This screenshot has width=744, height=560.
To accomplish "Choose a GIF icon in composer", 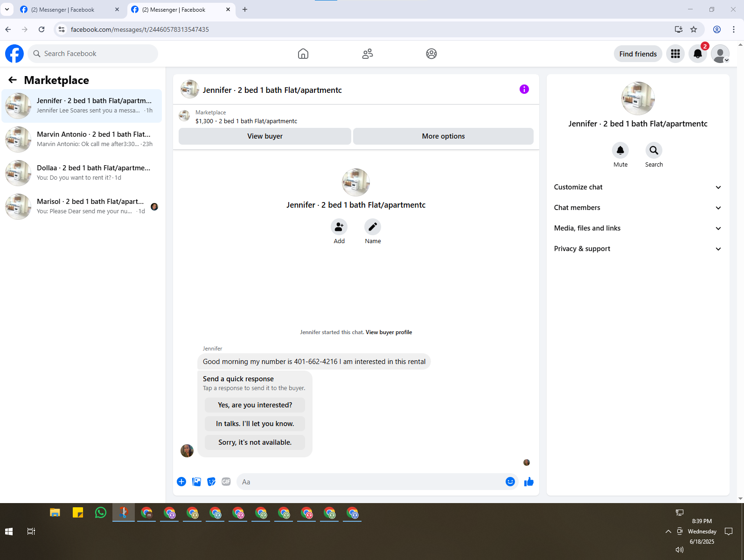I will pyautogui.click(x=226, y=482).
